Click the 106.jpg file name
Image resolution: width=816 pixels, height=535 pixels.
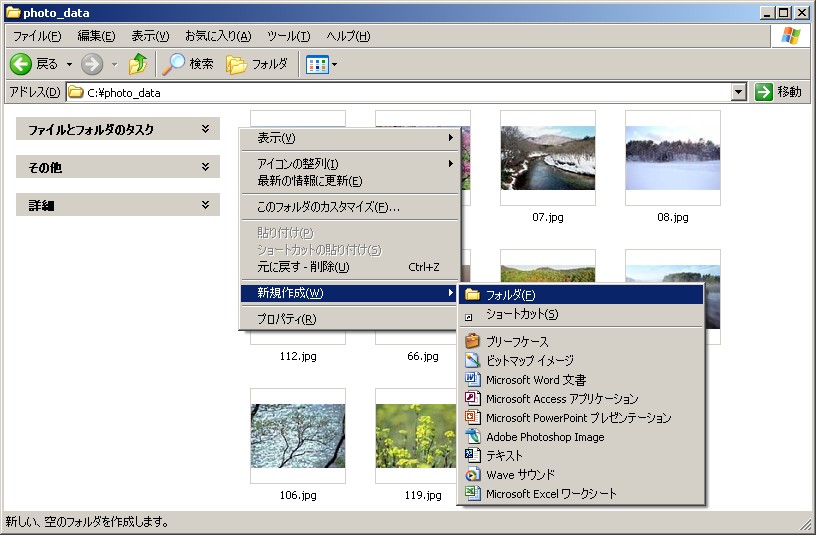coord(298,495)
